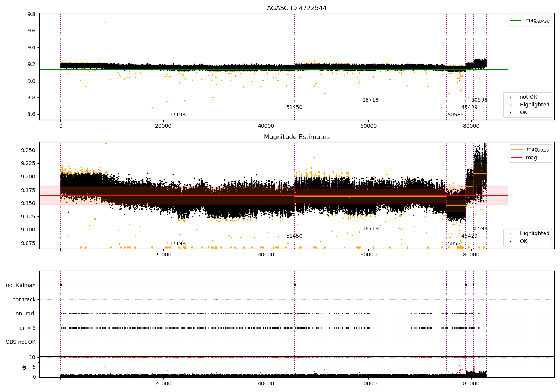Click red line sample beside 'mag' legend
This screenshot has width=560, height=392.
517,158
